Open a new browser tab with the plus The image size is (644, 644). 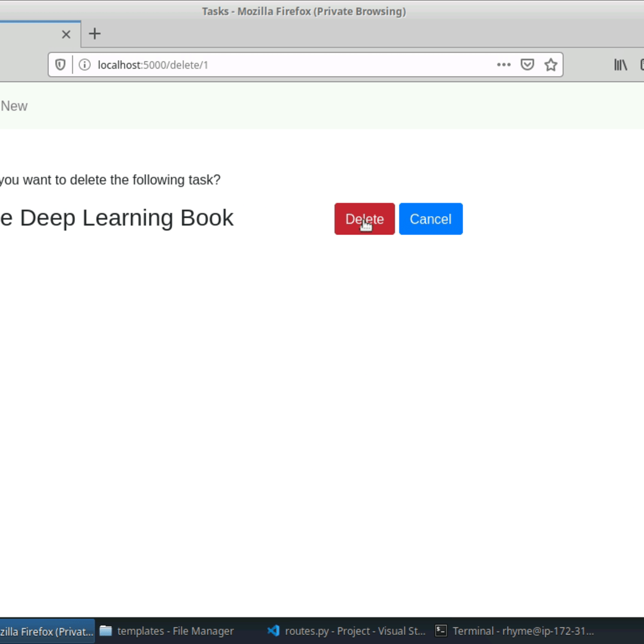tap(94, 34)
